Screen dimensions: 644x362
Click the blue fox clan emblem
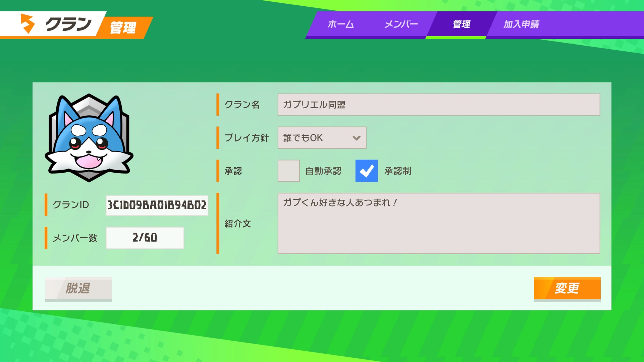(89, 138)
